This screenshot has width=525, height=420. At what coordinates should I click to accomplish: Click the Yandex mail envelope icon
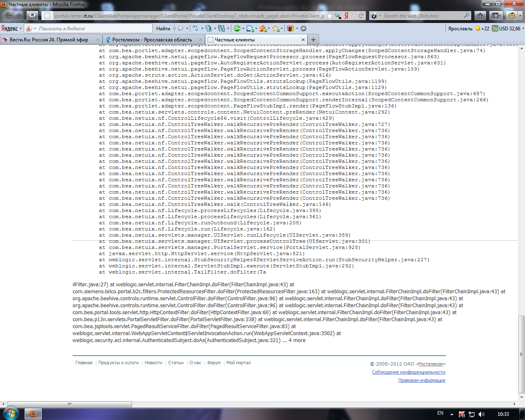point(250,28)
